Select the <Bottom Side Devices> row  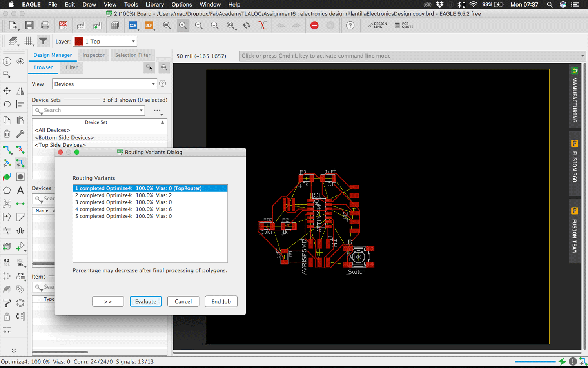[x=100, y=138]
